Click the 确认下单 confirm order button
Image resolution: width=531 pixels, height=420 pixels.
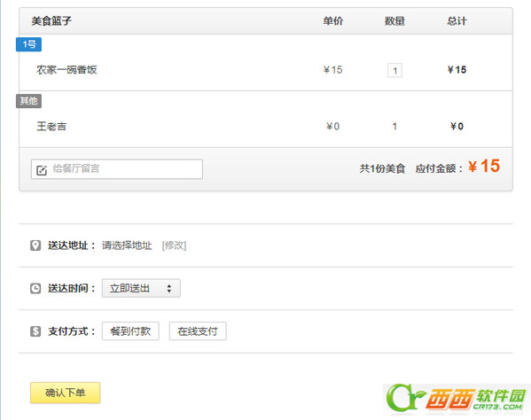65,393
